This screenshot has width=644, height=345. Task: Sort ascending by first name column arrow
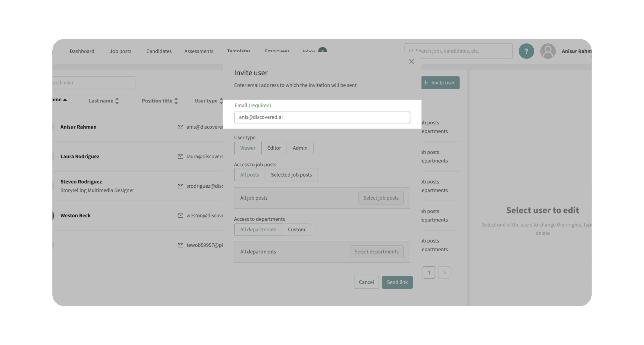65,100
